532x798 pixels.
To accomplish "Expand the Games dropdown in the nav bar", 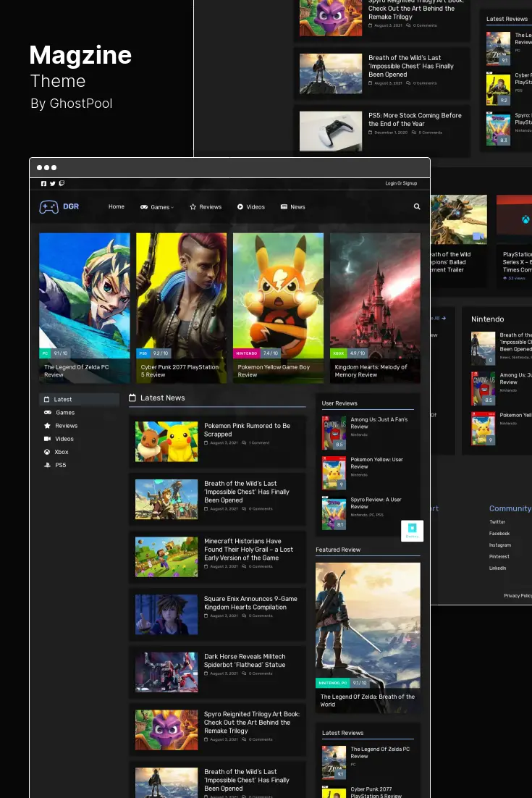I will (x=157, y=207).
